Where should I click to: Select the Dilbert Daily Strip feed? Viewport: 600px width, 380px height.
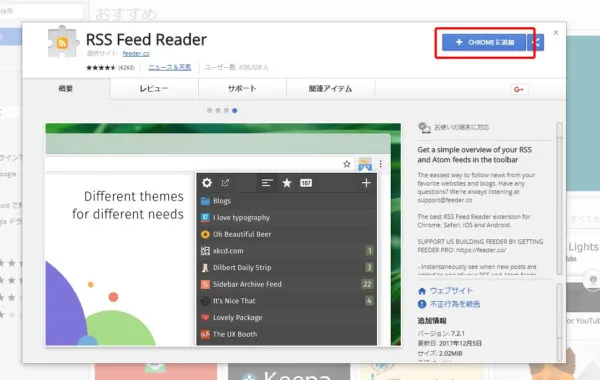point(287,267)
